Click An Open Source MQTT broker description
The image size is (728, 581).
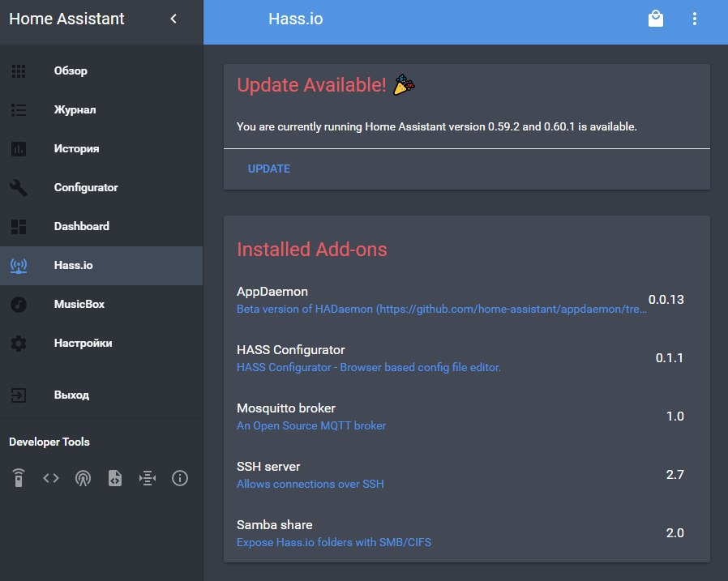(311, 426)
